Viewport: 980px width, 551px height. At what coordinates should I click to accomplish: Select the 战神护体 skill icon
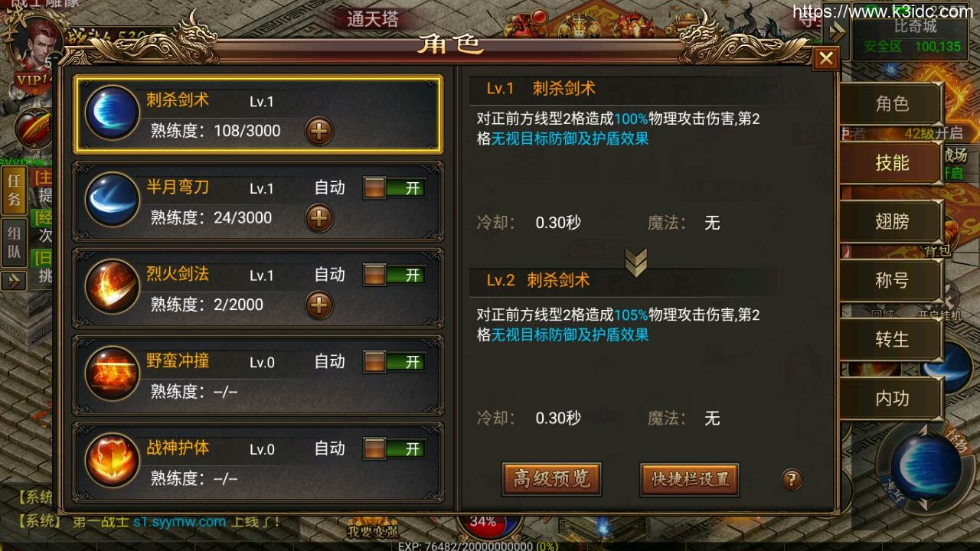(112, 460)
